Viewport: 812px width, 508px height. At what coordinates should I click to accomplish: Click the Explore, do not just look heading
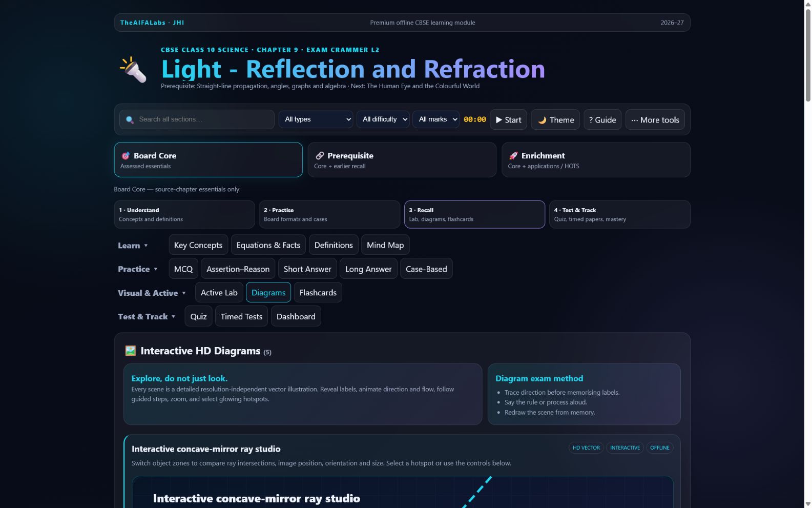click(x=179, y=378)
